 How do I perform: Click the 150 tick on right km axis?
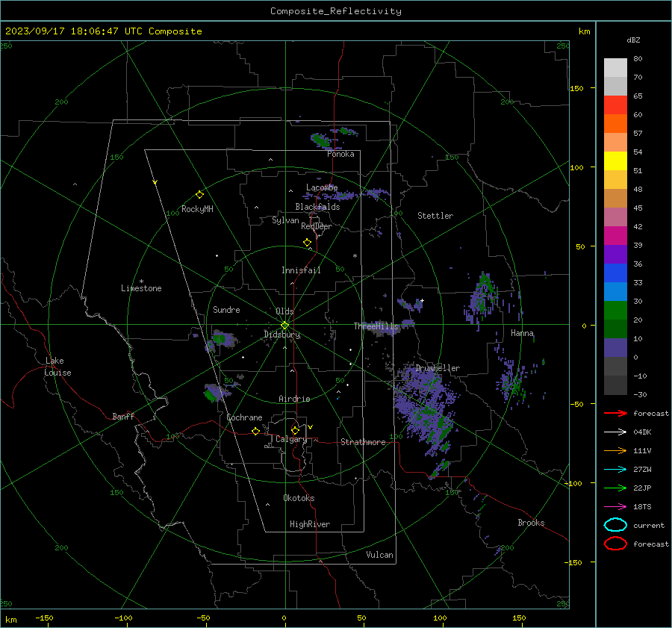(x=576, y=88)
